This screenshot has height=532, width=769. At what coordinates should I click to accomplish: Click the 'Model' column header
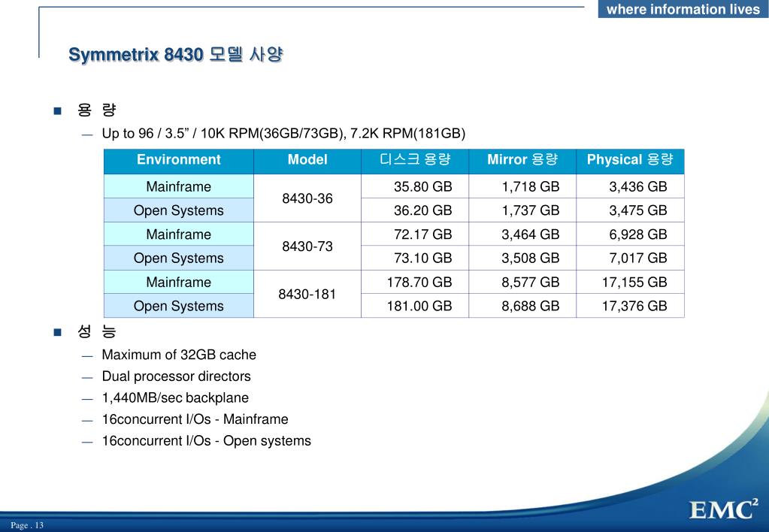pos(307,160)
